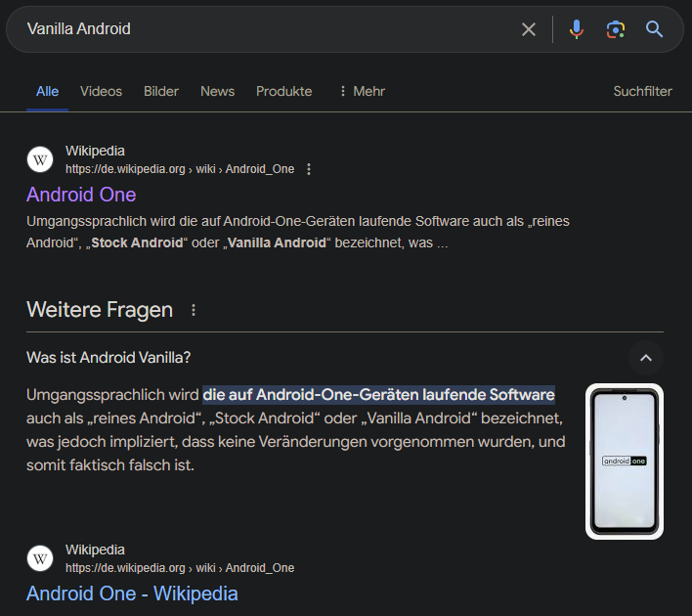Viewport: 692px width, 616px height.
Task: Select the Alle tab
Action: point(47,91)
